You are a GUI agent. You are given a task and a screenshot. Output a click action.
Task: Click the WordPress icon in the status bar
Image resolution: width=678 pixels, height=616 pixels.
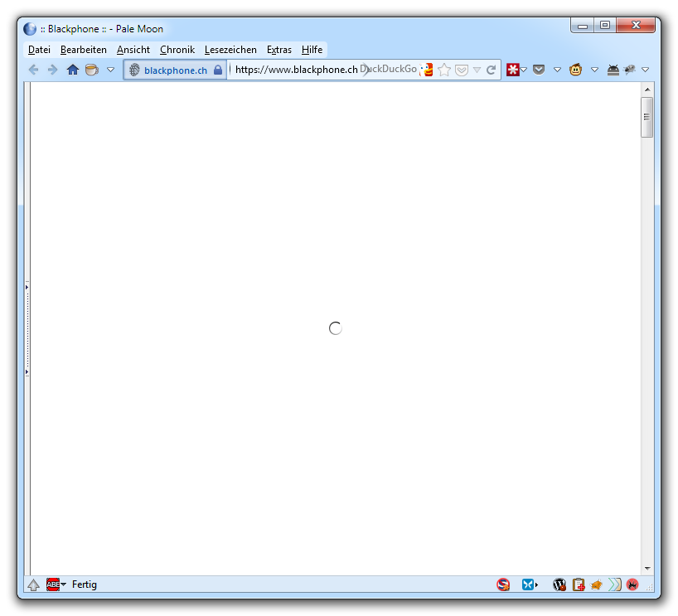(559, 584)
